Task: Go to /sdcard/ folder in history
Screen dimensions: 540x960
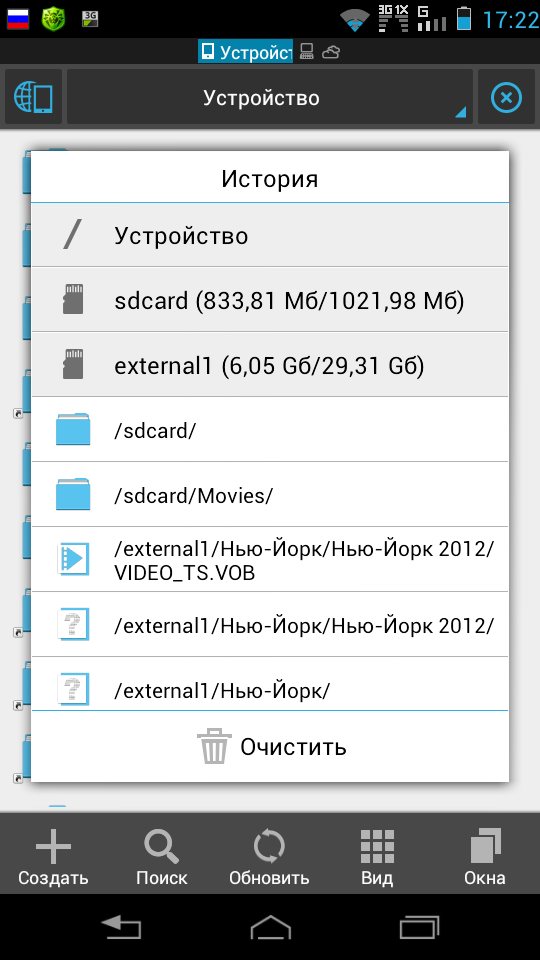Action: (x=270, y=430)
